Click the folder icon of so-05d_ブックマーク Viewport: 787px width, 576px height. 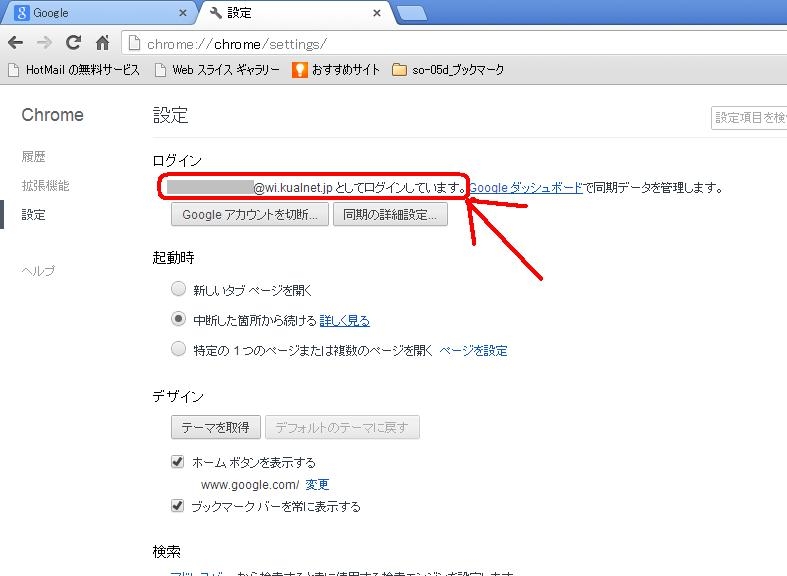click(400, 70)
